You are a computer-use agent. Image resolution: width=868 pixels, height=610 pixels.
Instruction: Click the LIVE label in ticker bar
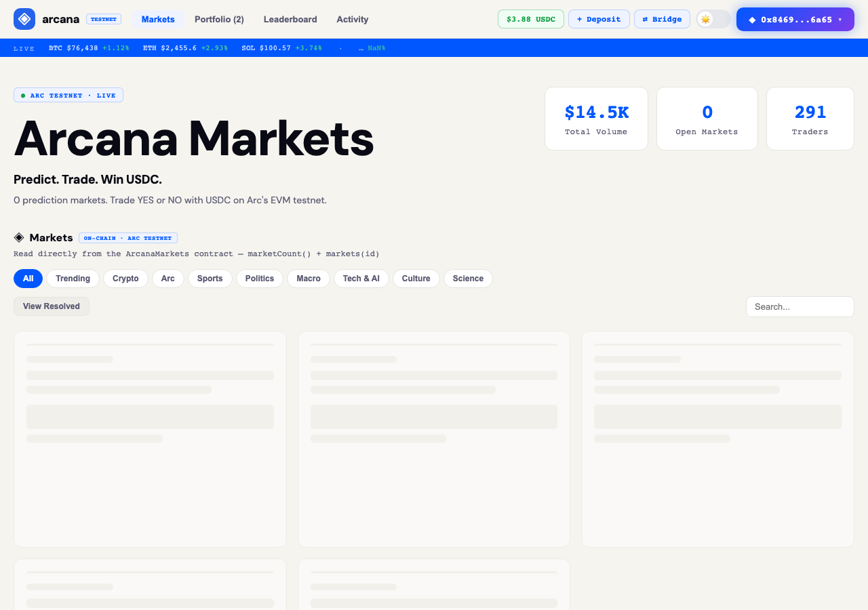(x=24, y=49)
